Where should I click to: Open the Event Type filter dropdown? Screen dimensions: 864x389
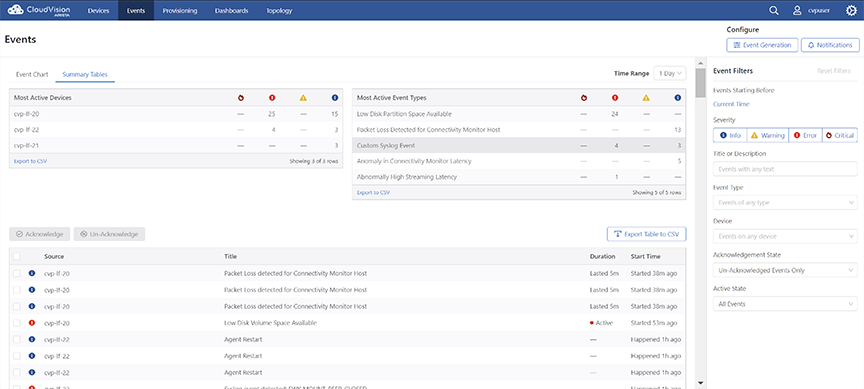[785, 203]
